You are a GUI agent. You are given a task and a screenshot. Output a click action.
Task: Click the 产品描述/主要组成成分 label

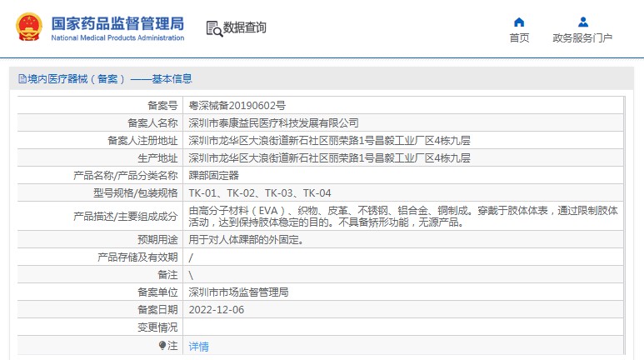coord(125,216)
